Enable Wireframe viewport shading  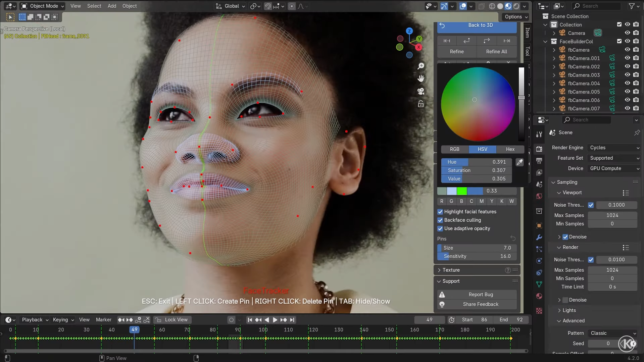(492, 6)
